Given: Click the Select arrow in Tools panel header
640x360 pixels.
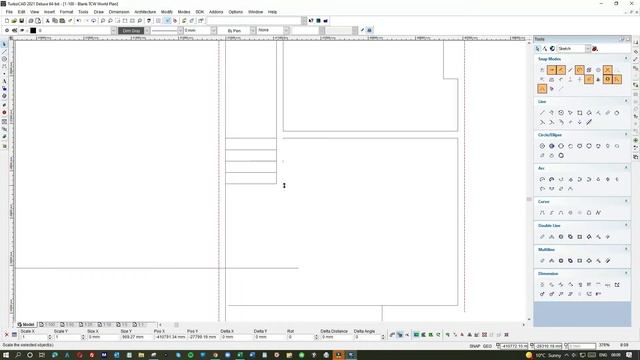Looking at the screenshot, I should tap(538, 49).
